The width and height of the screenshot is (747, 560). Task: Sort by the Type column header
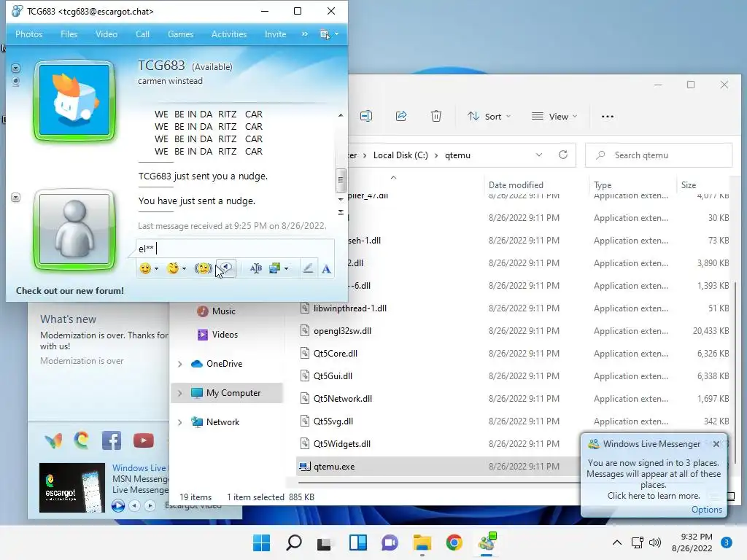pyautogui.click(x=603, y=185)
